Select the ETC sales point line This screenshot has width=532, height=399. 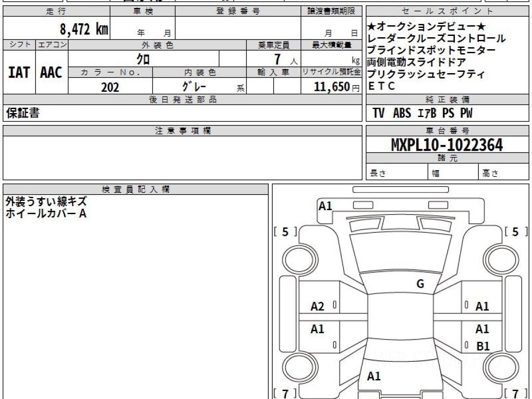382,86
